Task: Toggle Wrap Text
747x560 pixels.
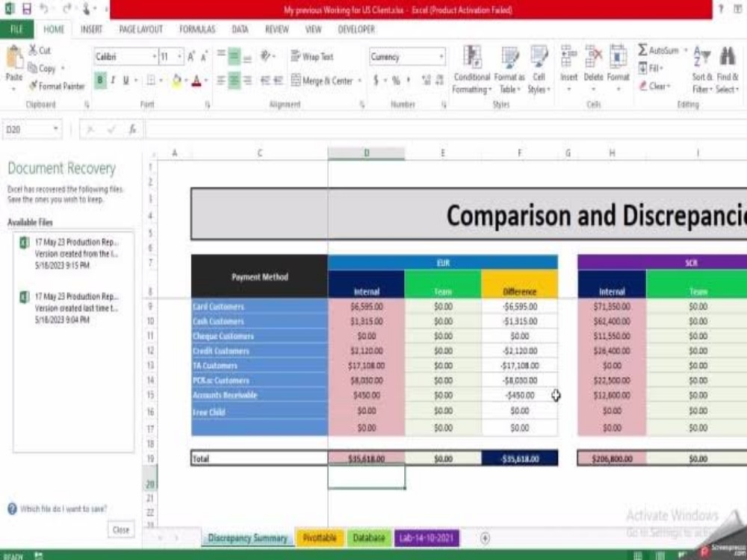Action: [x=312, y=56]
